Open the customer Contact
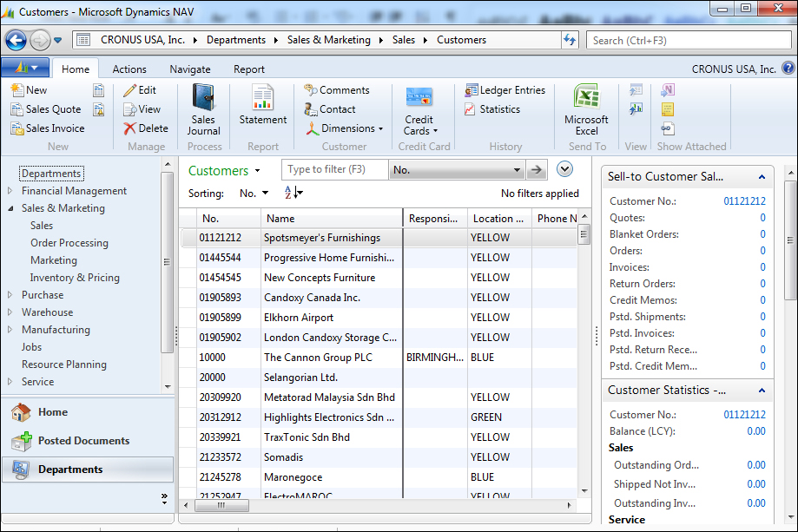This screenshot has height=532, width=798. 330,109
